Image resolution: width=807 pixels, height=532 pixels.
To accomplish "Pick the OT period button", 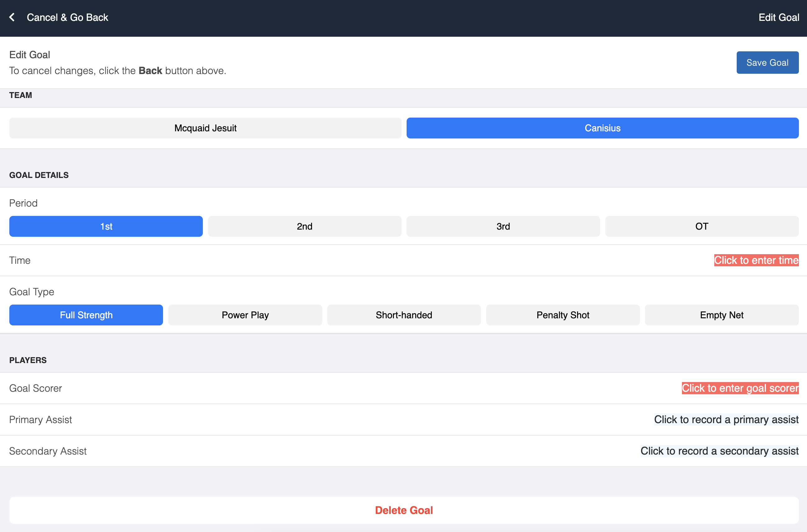I will click(x=702, y=226).
